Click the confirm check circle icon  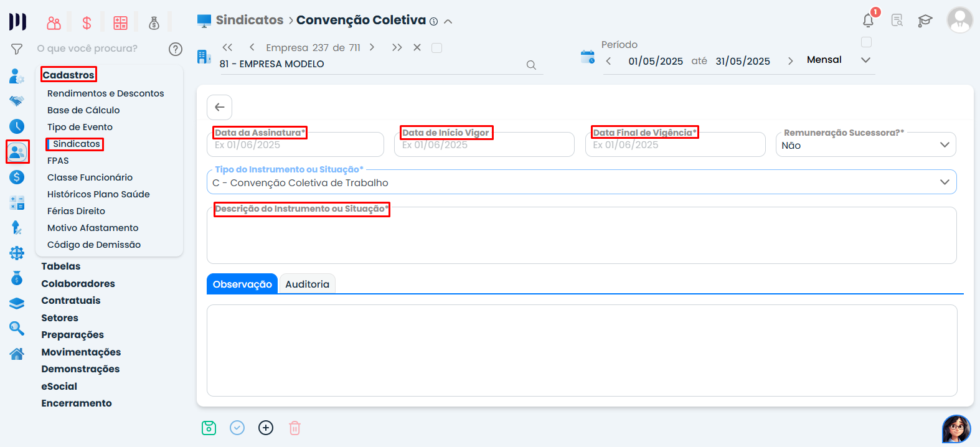[x=237, y=428]
